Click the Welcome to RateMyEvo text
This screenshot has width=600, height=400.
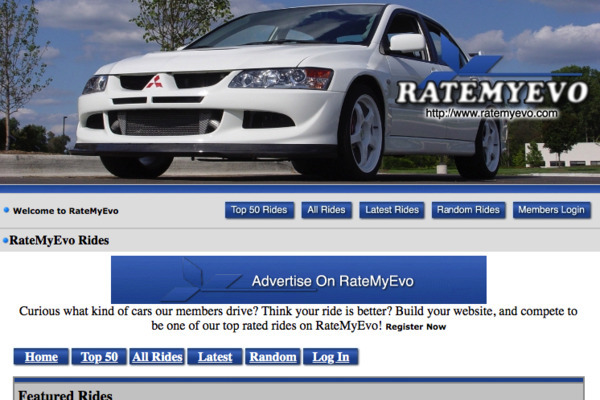(x=65, y=211)
